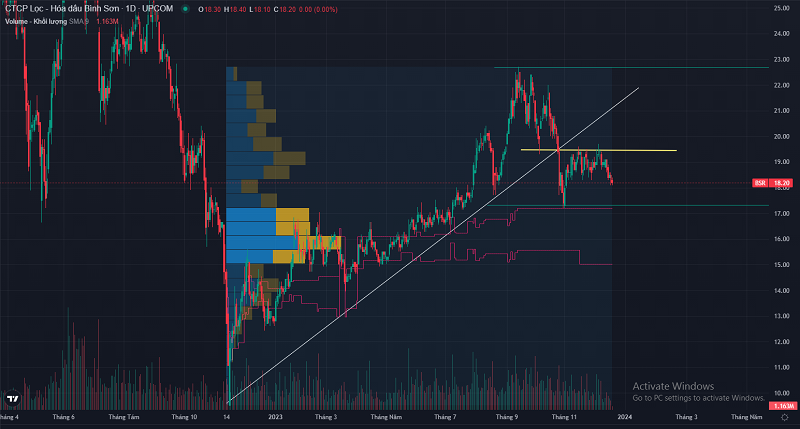
Task: Click the blue volume profile bar at 17
Action: pos(250,214)
